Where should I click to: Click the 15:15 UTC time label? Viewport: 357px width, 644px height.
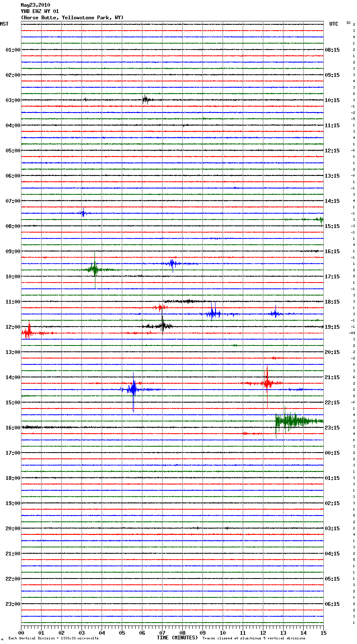pos(332,226)
